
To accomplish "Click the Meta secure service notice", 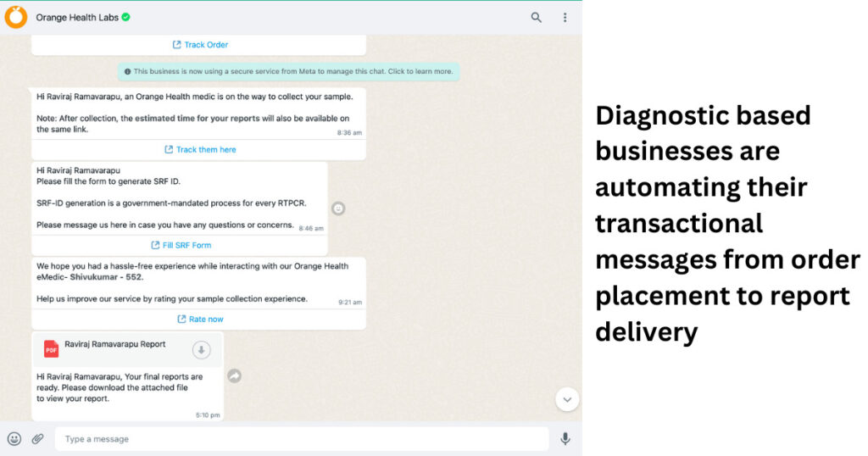I will point(288,71).
